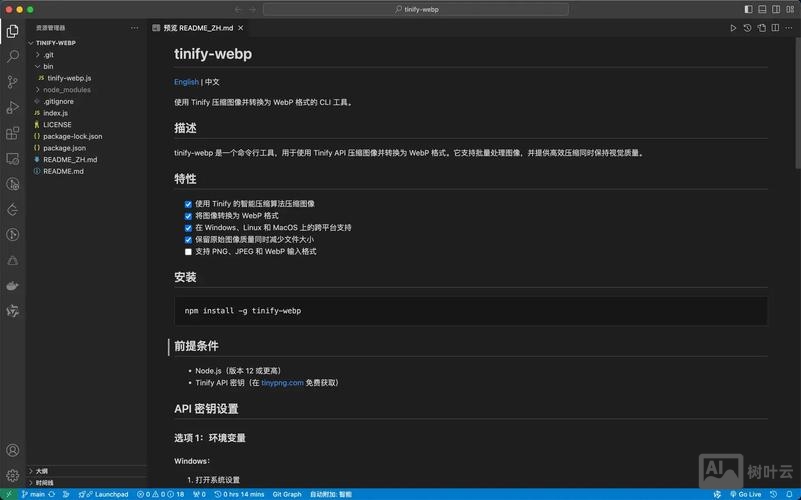The width and height of the screenshot is (801, 500).
Task: Open notifications bell in status bar
Action: (x=790, y=494)
